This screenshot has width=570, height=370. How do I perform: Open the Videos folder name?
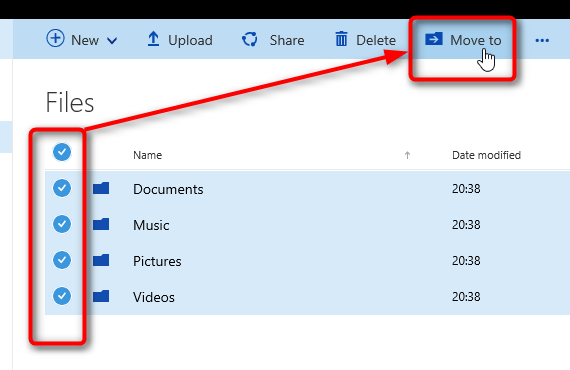point(154,297)
